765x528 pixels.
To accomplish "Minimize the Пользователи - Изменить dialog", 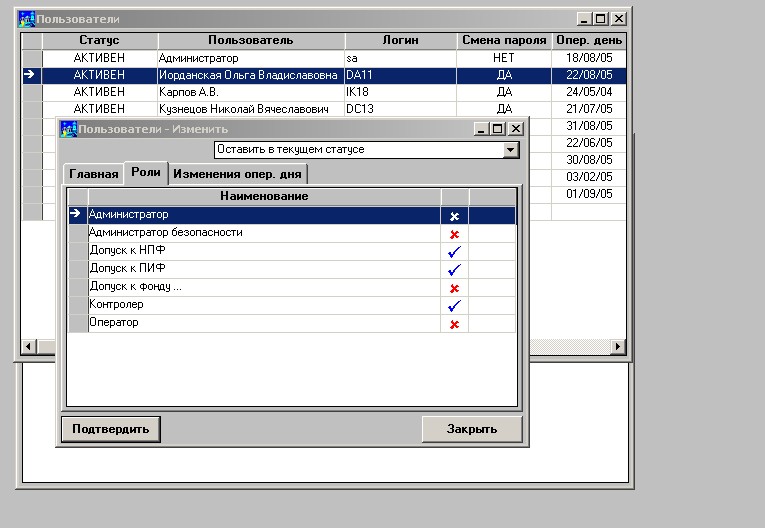I will pyautogui.click(x=481, y=129).
